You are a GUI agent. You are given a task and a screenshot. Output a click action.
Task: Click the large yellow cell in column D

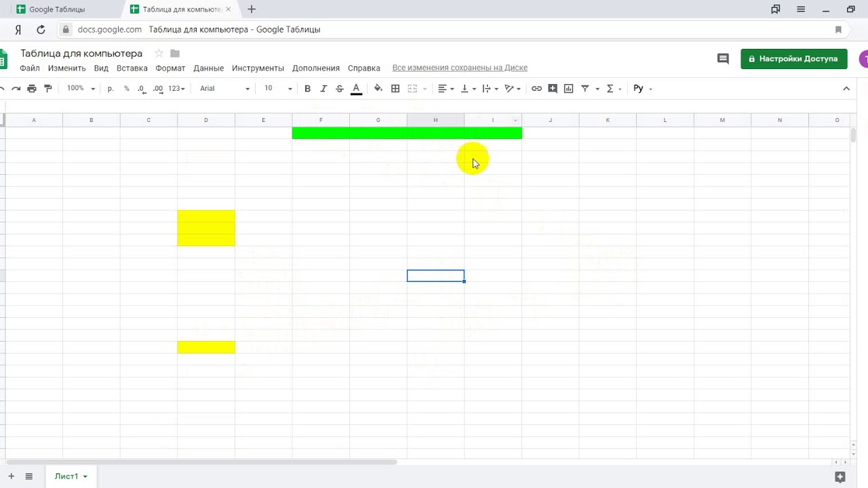206,228
